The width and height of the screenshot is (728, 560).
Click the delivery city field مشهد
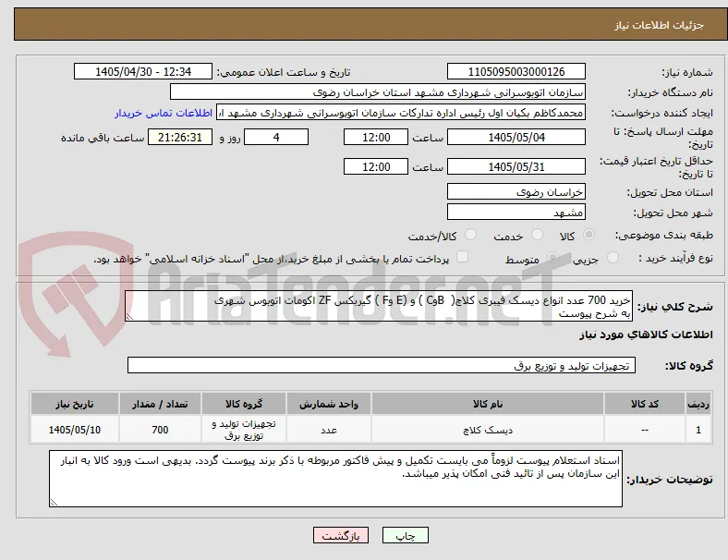pyautogui.click(x=516, y=213)
